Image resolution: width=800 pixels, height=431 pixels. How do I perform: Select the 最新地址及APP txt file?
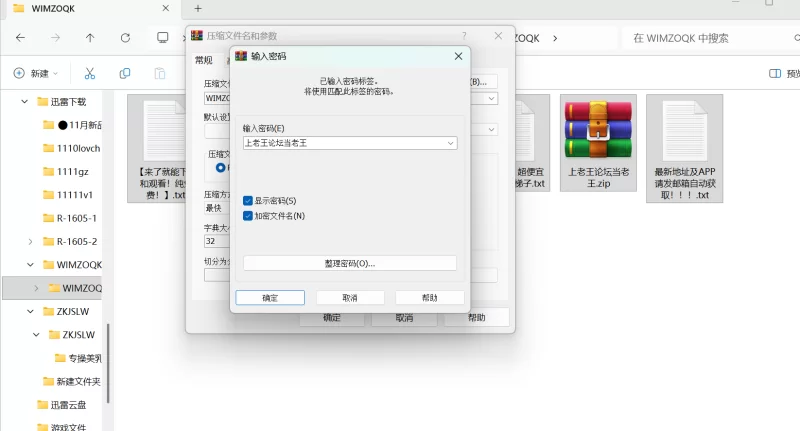(x=685, y=148)
